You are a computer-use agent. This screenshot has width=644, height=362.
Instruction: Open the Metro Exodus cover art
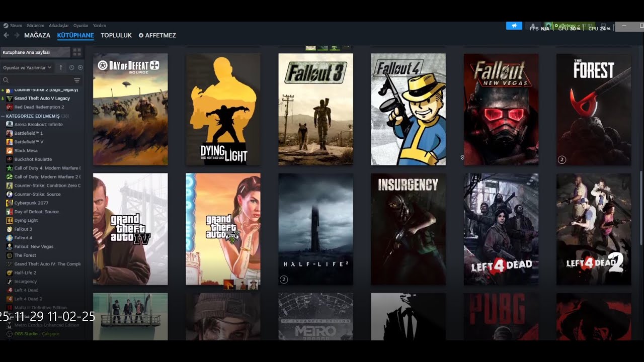315,317
